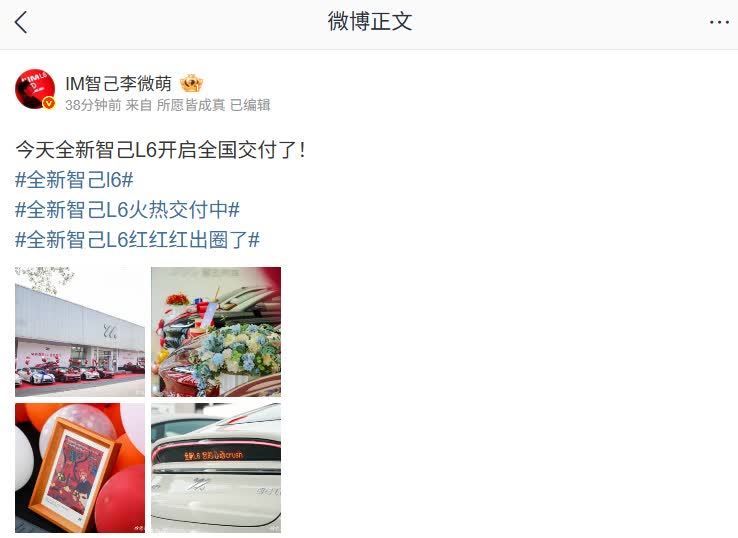This screenshot has width=738, height=538.
Task: Click the 微博正文 page title
Action: (370, 22)
